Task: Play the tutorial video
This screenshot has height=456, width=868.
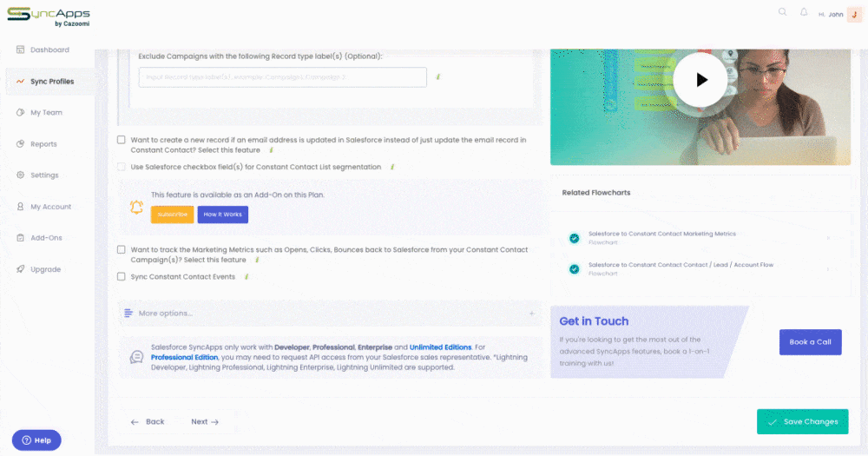Action: pyautogui.click(x=700, y=80)
